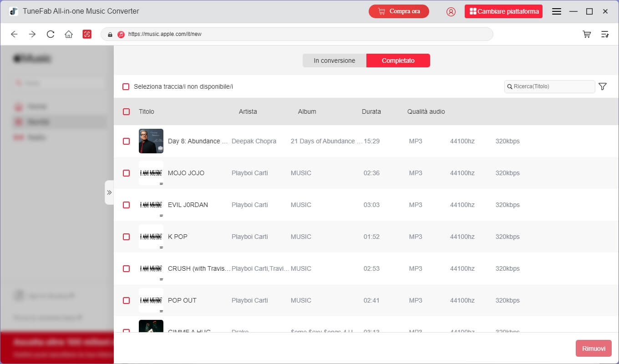Select the MOJO JOJO track checkbox

coord(126,173)
